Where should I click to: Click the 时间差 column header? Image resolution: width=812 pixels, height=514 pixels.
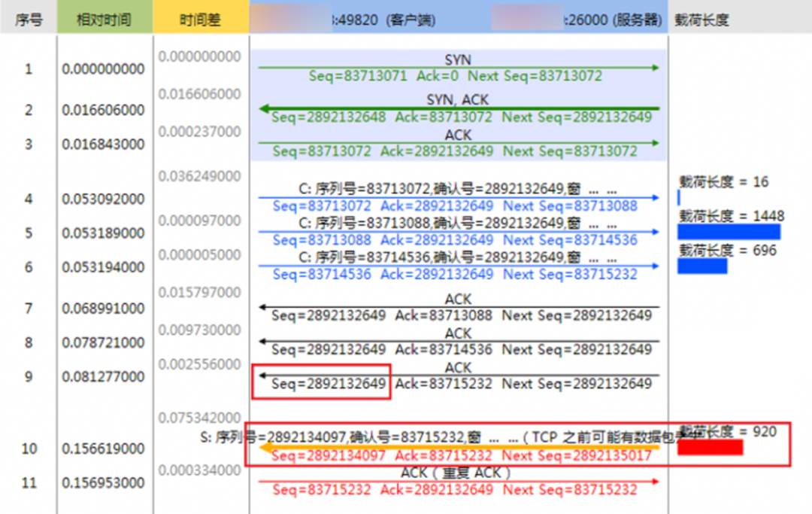click(x=199, y=20)
